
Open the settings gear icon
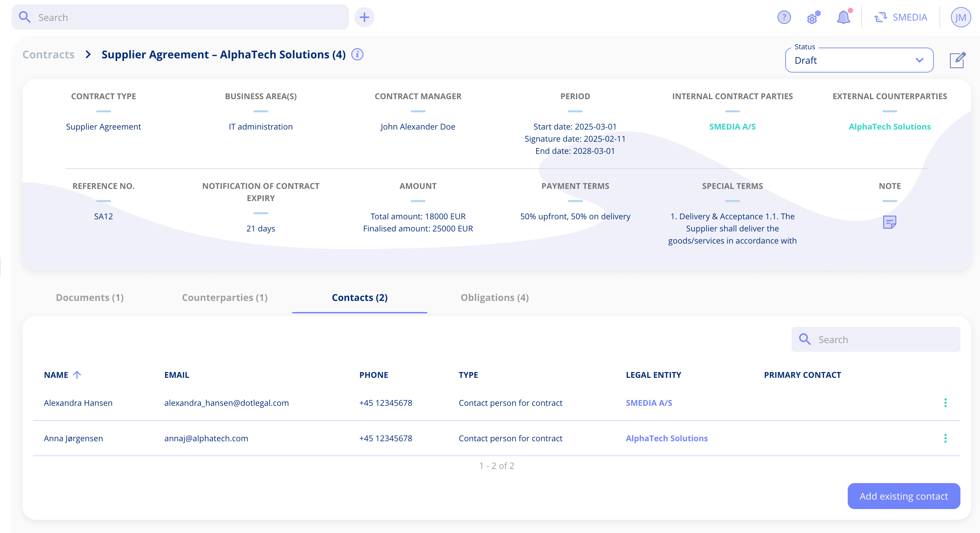click(813, 18)
